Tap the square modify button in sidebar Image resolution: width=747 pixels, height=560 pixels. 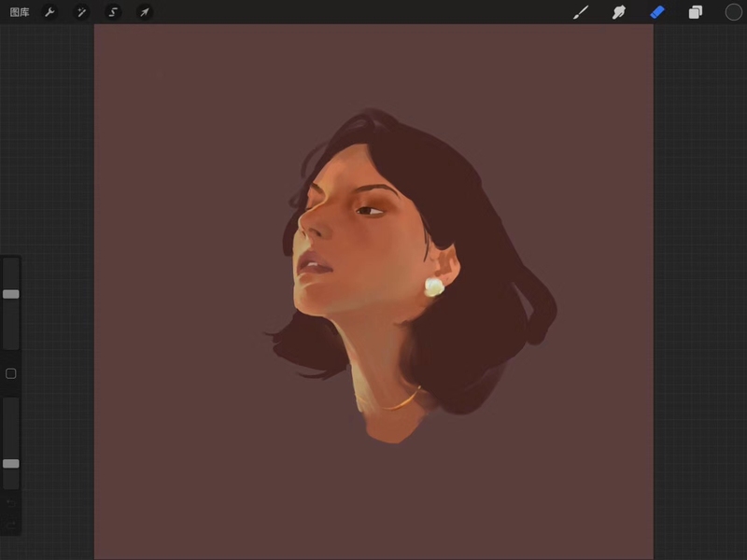pyautogui.click(x=11, y=374)
